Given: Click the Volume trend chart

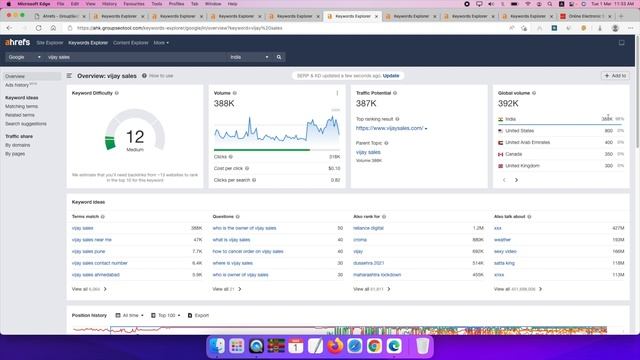Looking at the screenshot, I should coord(277,129).
